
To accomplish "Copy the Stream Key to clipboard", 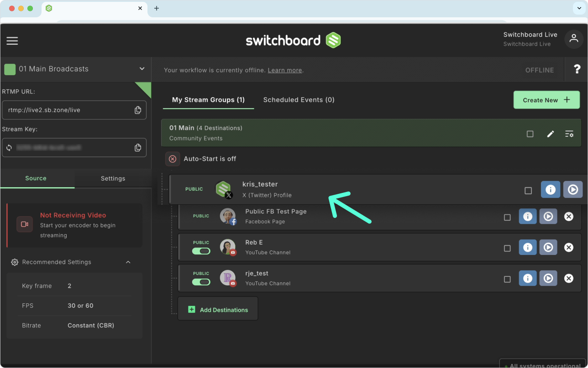I will (x=138, y=147).
